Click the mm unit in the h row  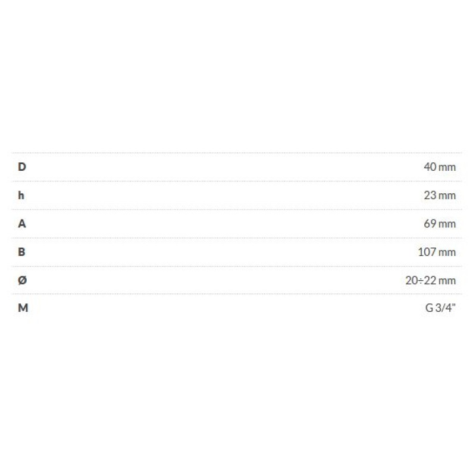(x=447, y=195)
